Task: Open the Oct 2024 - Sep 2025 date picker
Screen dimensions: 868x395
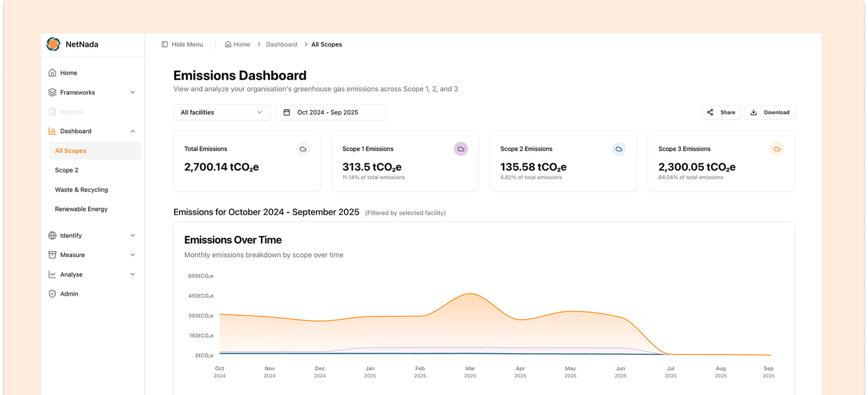Action: [x=331, y=112]
